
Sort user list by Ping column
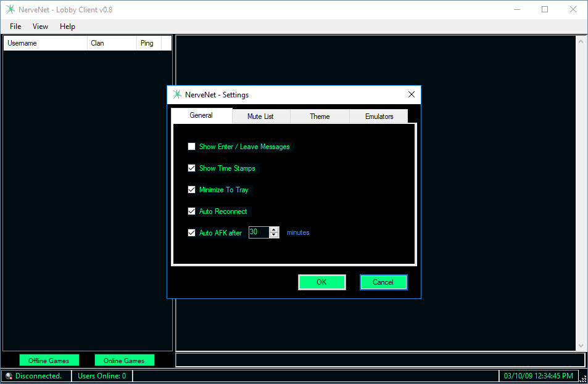pos(147,43)
